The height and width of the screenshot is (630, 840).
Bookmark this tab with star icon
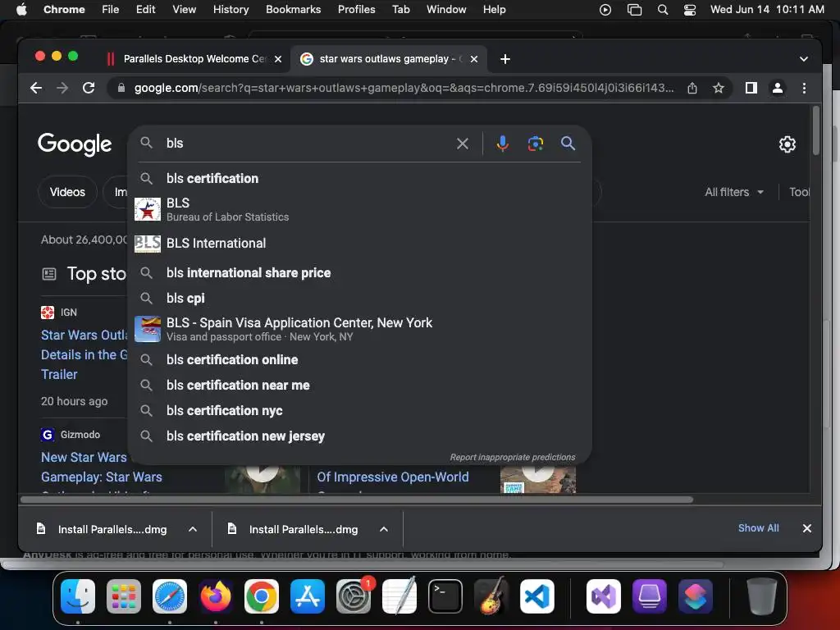pos(719,88)
